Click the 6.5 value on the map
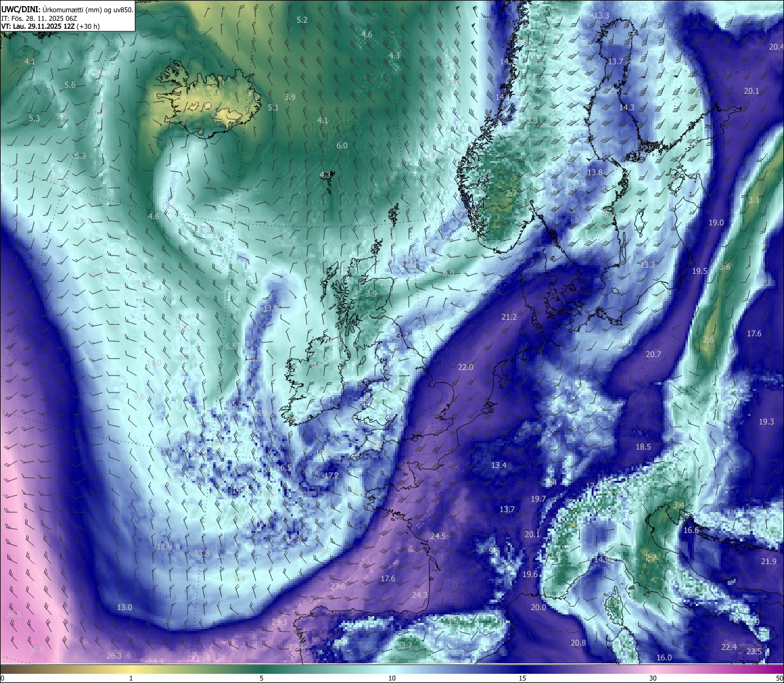 coord(231,347)
